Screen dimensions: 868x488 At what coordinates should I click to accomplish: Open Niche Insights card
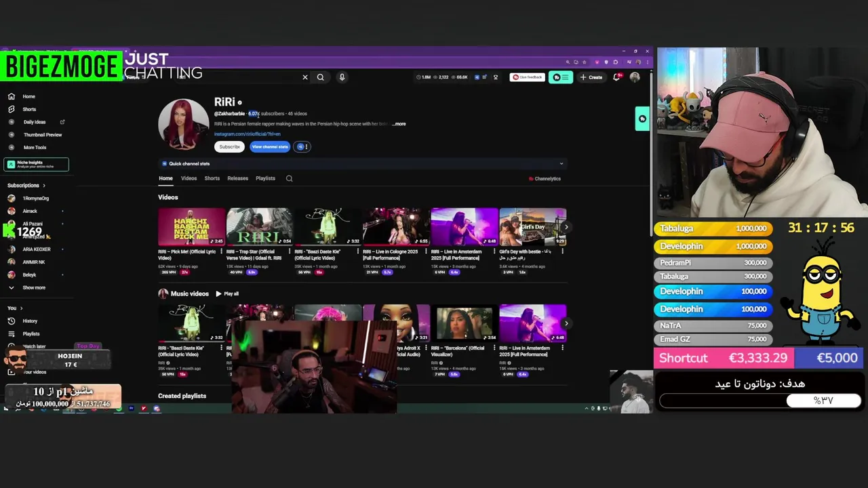pyautogui.click(x=37, y=164)
